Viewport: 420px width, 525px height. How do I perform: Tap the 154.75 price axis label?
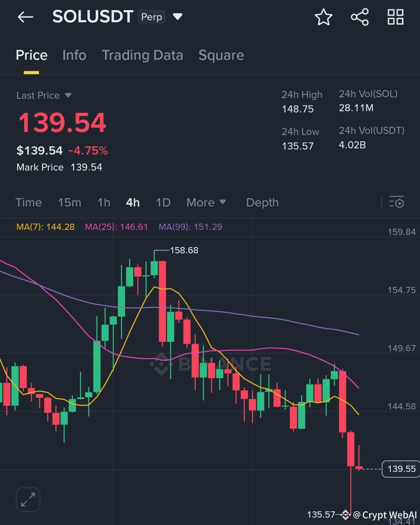(x=402, y=290)
